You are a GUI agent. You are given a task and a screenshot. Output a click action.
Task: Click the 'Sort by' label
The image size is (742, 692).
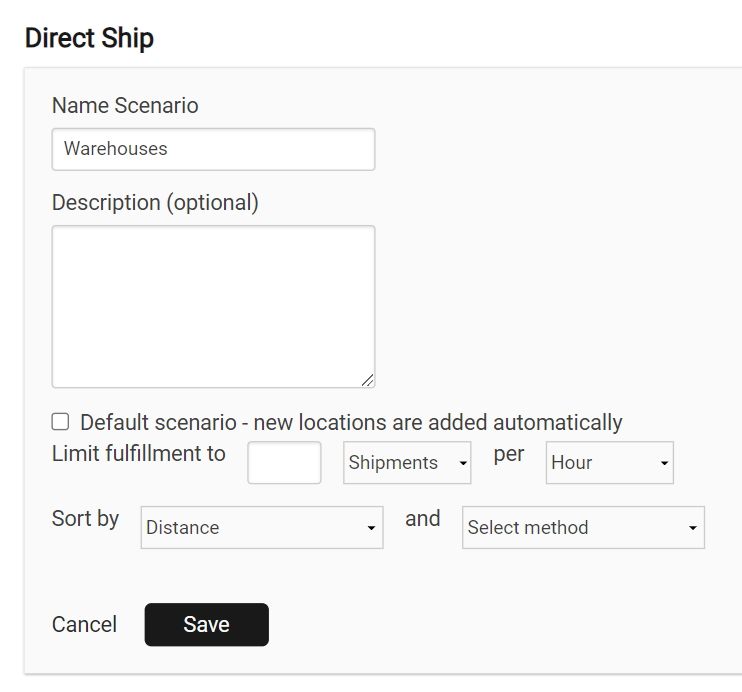(85, 519)
